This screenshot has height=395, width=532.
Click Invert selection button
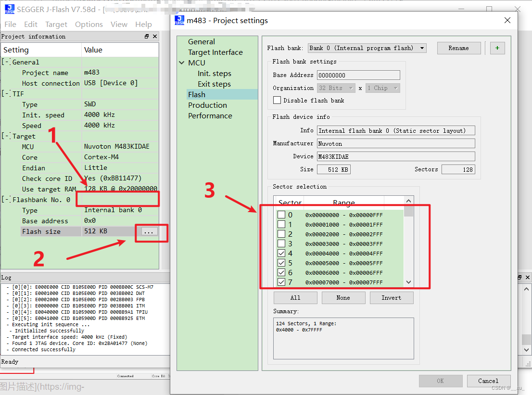pos(392,298)
